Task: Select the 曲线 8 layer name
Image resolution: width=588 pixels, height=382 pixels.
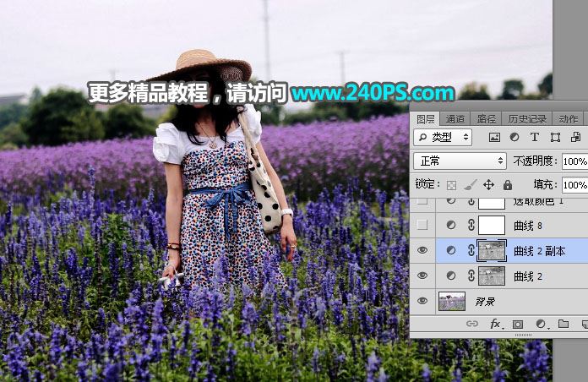Action: pos(528,226)
